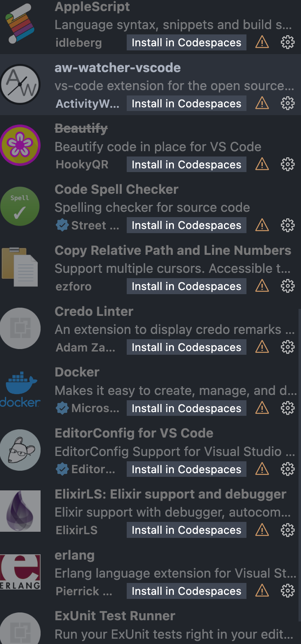Viewport: 301px width, 644px height.
Task: Install Code Spell Checker in Codespaces
Action: 186,225
